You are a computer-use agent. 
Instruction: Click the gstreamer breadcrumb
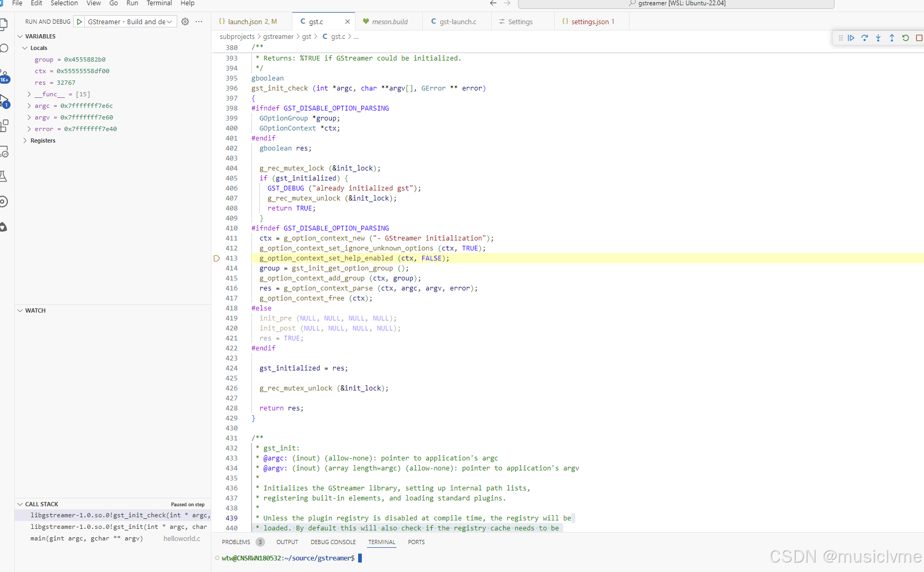pos(278,36)
